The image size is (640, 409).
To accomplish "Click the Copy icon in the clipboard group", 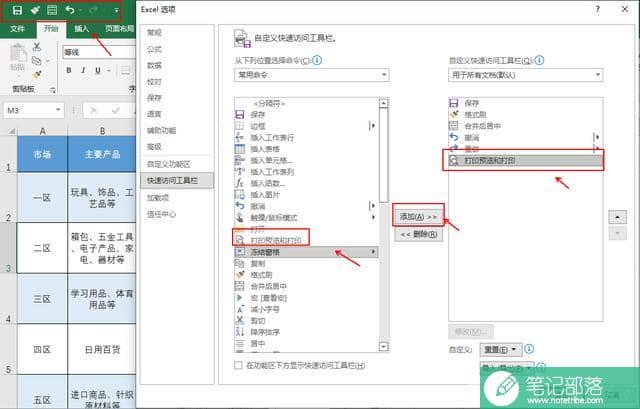I will click(37, 60).
